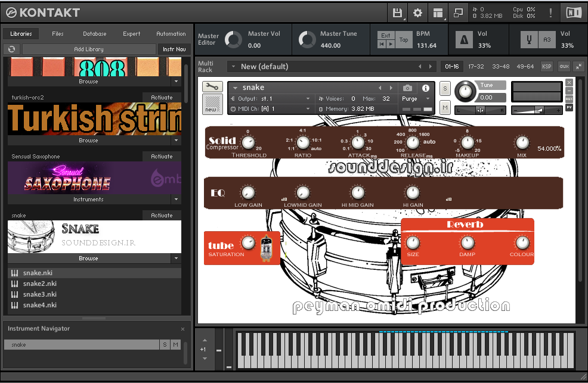Viewport: 588px width, 383px height.
Task: Open the Purge dropdown menu
Action: pyautogui.click(x=428, y=99)
